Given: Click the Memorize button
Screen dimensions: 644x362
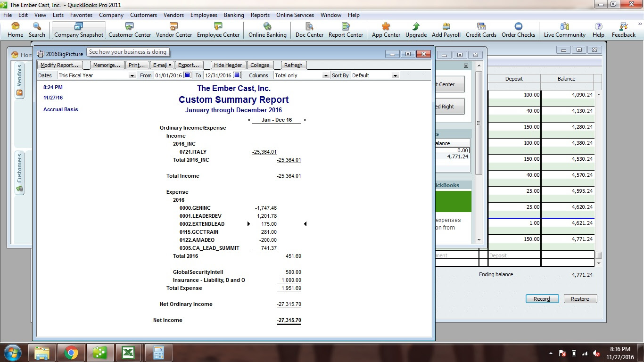Looking at the screenshot, I should (x=107, y=65).
